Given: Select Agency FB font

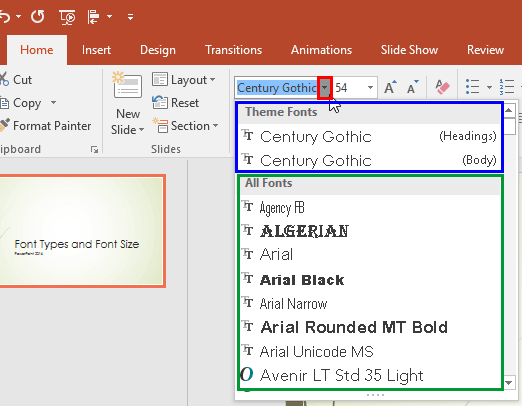Looking at the screenshot, I should 369,207.
